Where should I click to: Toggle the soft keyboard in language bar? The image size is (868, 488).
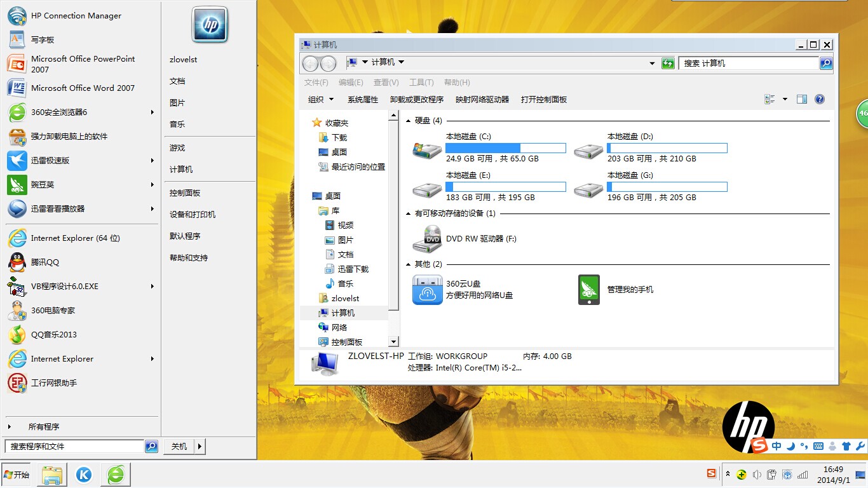(817, 446)
